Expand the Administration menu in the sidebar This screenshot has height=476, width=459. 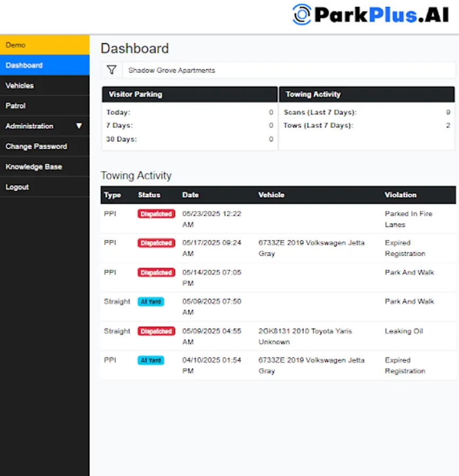coord(28,126)
